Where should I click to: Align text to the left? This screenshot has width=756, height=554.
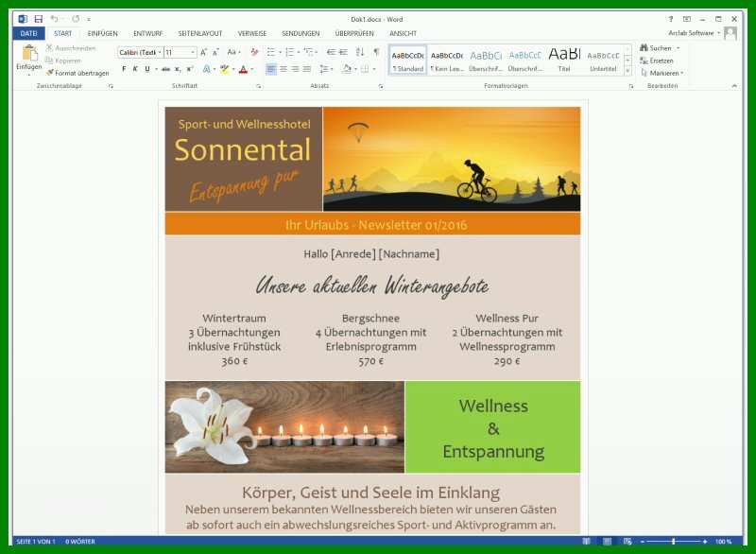coord(271,69)
